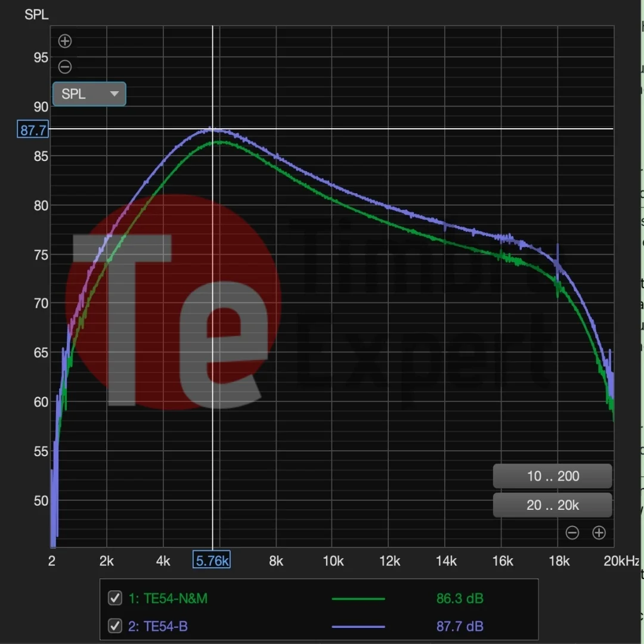This screenshot has height=644, width=644.
Task: Click the 86.3 dB value readout
Action: (x=460, y=599)
